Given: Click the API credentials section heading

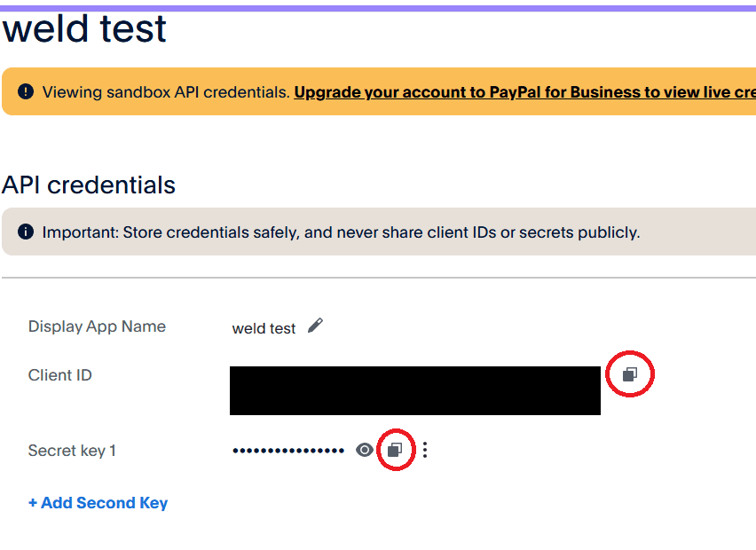Looking at the screenshot, I should (x=87, y=185).
